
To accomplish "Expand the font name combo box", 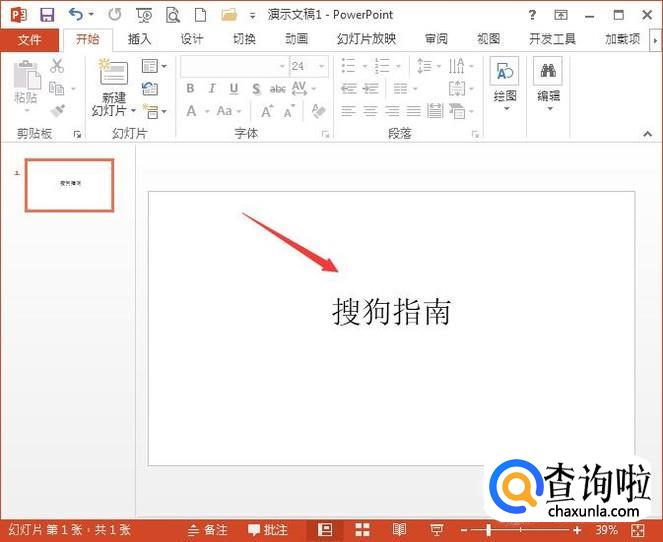I will (282, 66).
